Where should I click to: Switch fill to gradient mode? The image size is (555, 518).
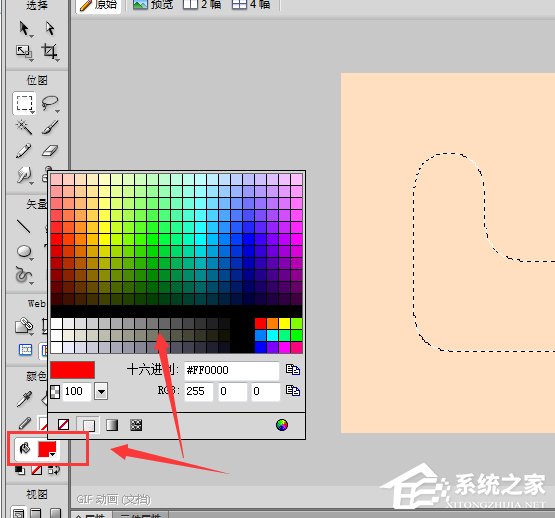click(112, 425)
